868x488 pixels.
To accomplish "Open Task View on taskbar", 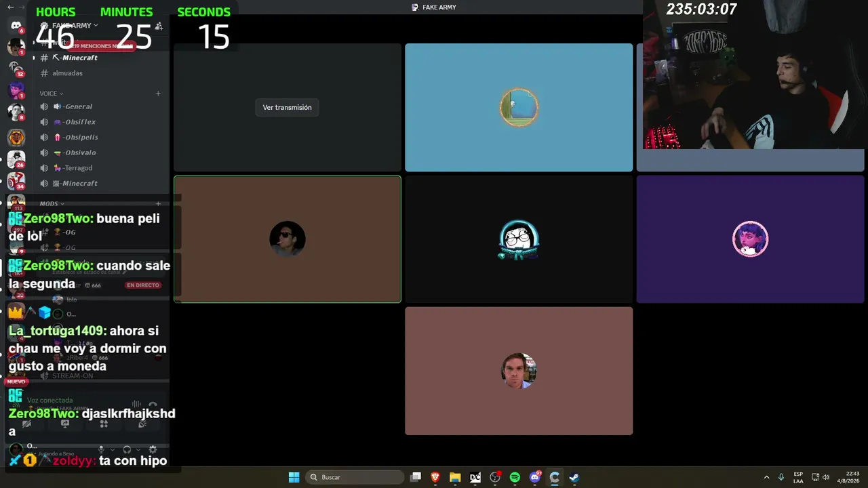I will (416, 477).
